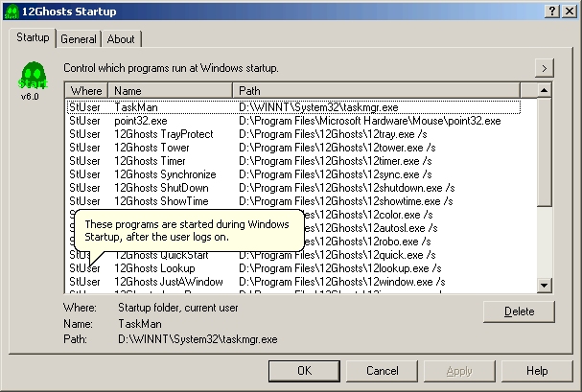Click the Delete button

pos(519,311)
